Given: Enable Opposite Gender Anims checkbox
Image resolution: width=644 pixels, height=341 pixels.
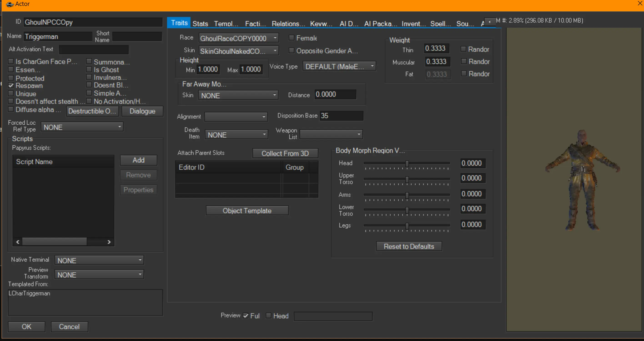Looking at the screenshot, I should click(x=291, y=50).
